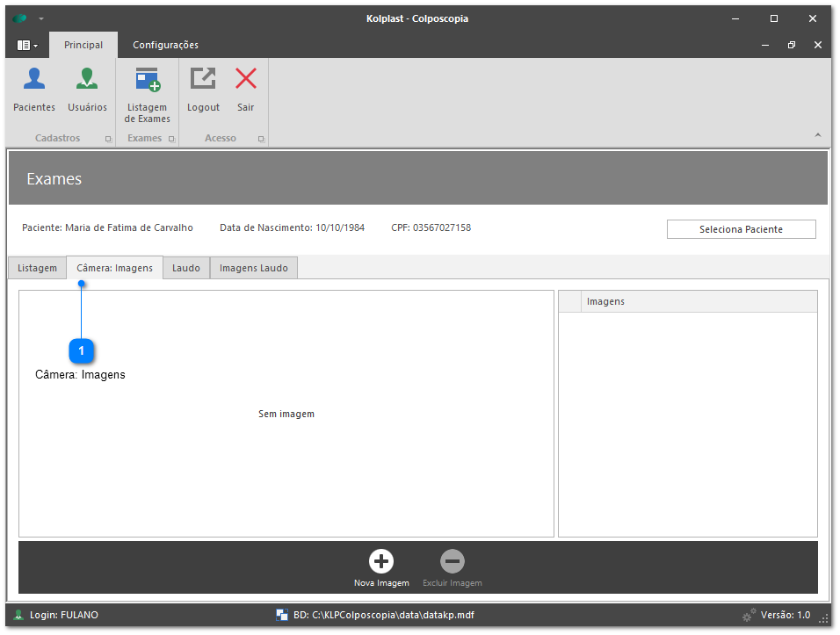This screenshot has height=635, width=840.
Task: Click the Seleciona Paciente button
Action: (x=741, y=229)
